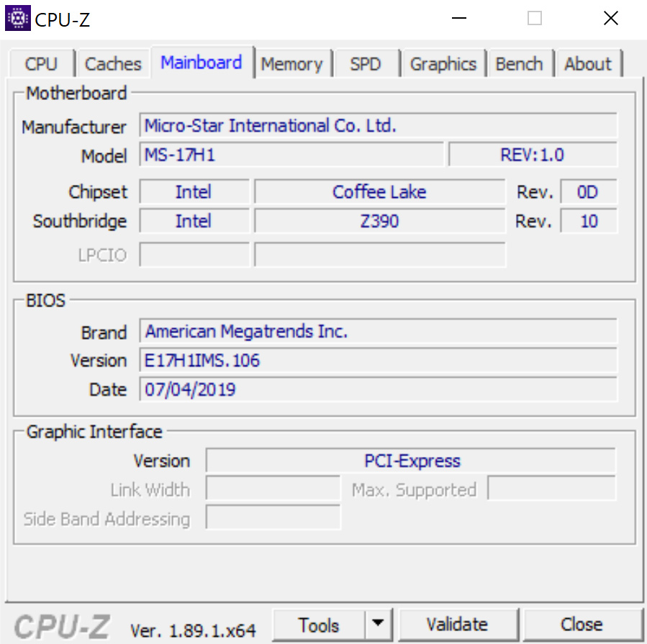Click the empty Max. Supported field

[551, 489]
